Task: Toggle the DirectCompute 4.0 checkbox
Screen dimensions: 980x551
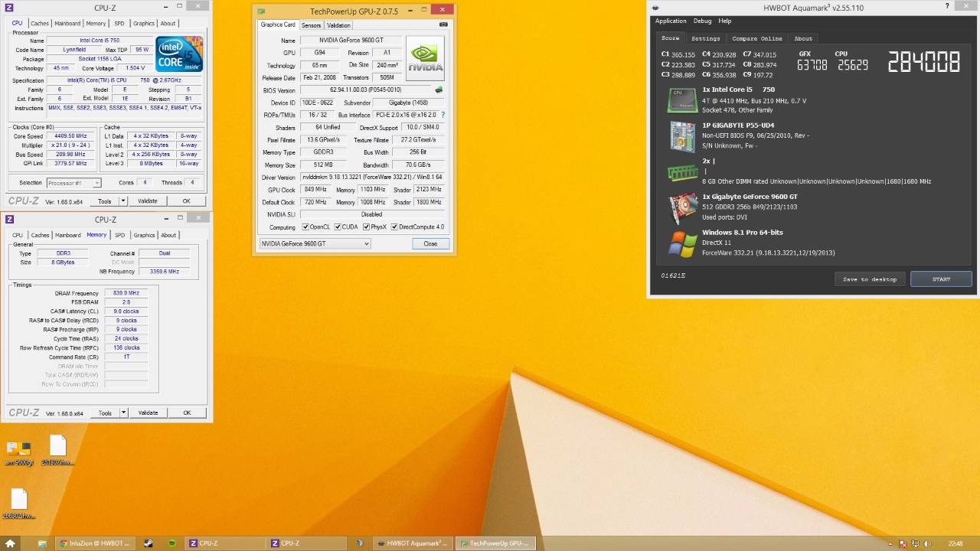Action: 394,227
